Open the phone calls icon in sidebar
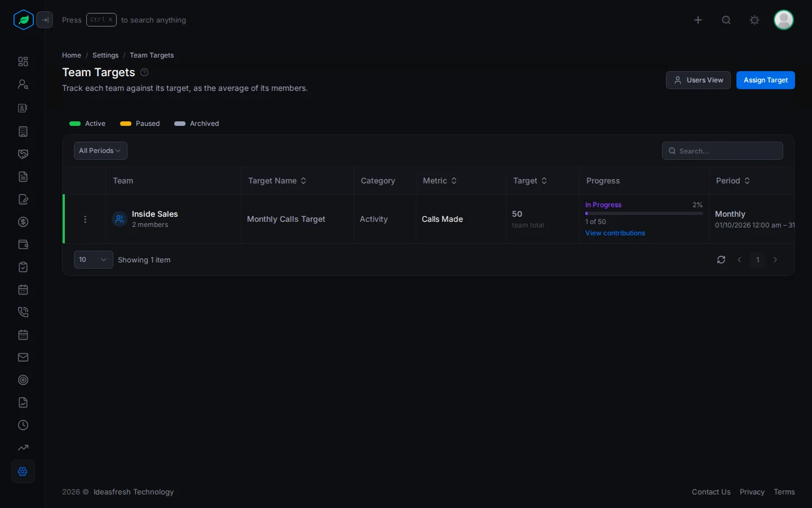The width and height of the screenshot is (812, 508). [23, 312]
